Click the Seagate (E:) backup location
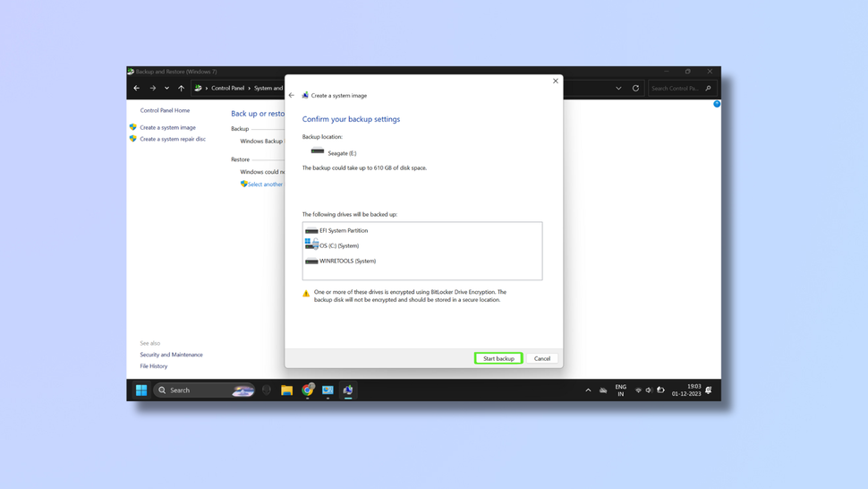Viewport: 868px width, 489px height. (334, 152)
